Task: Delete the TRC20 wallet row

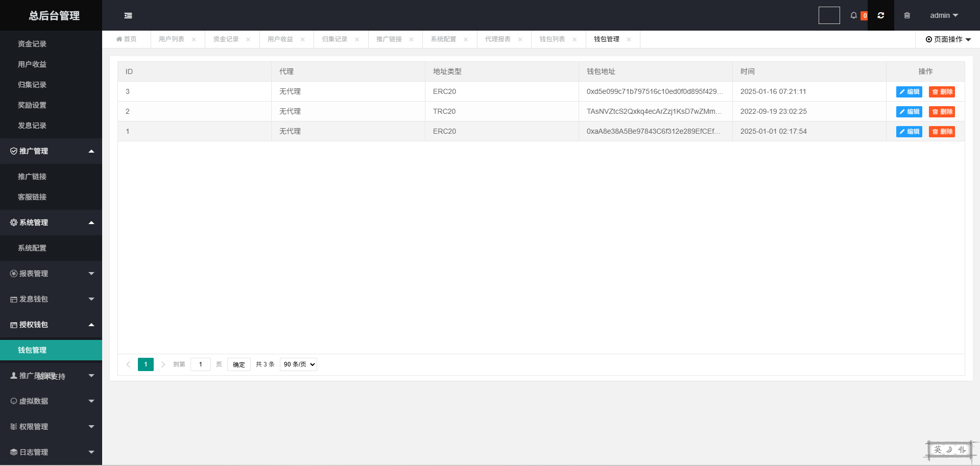Action: coord(942,112)
